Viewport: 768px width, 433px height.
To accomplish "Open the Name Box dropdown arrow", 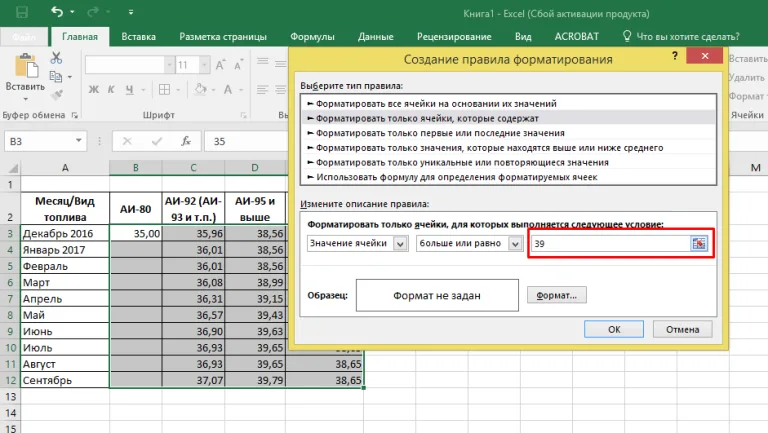I will (x=78, y=141).
